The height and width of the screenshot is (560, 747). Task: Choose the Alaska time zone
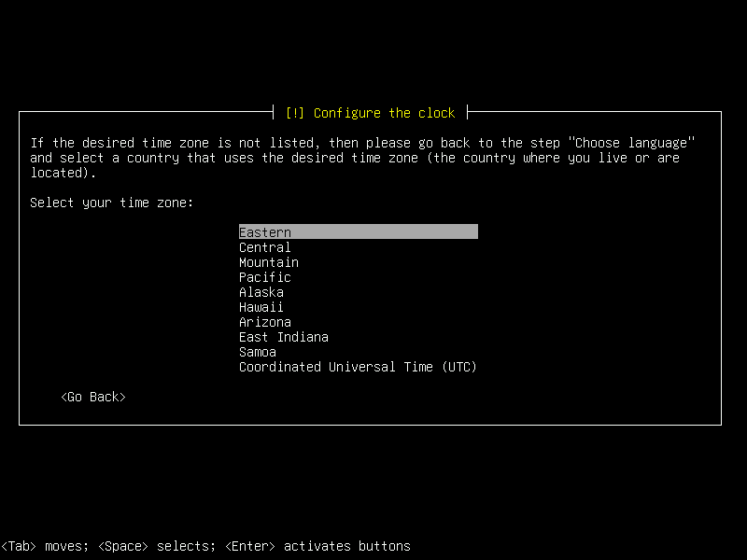tap(359, 292)
